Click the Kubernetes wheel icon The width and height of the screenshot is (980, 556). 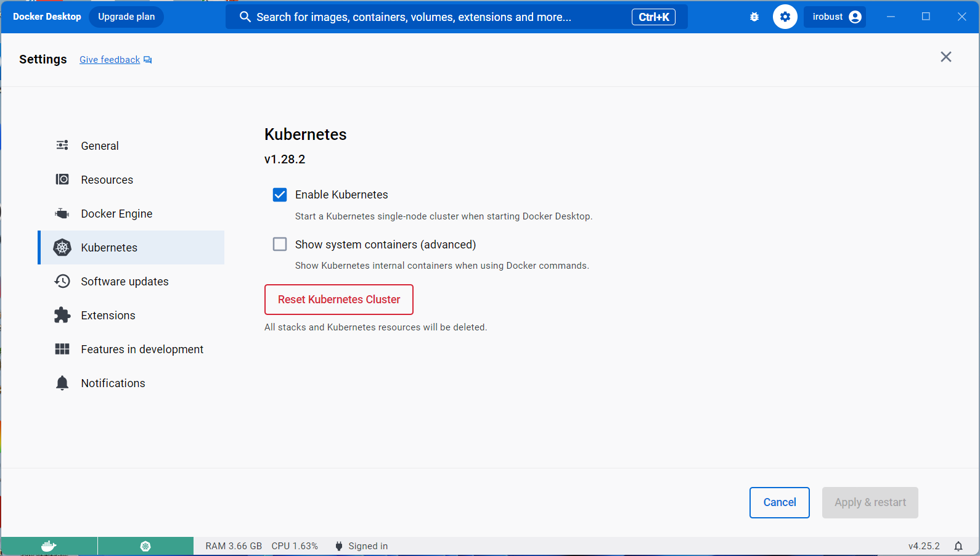click(x=62, y=247)
